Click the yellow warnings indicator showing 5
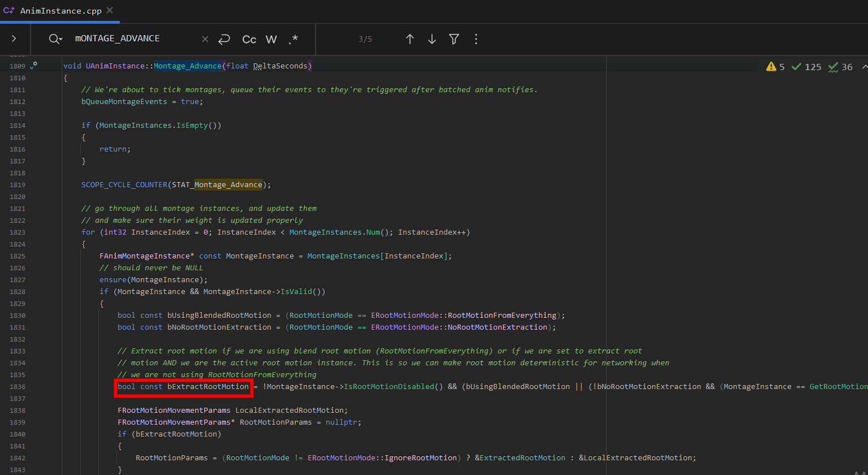 775,67
